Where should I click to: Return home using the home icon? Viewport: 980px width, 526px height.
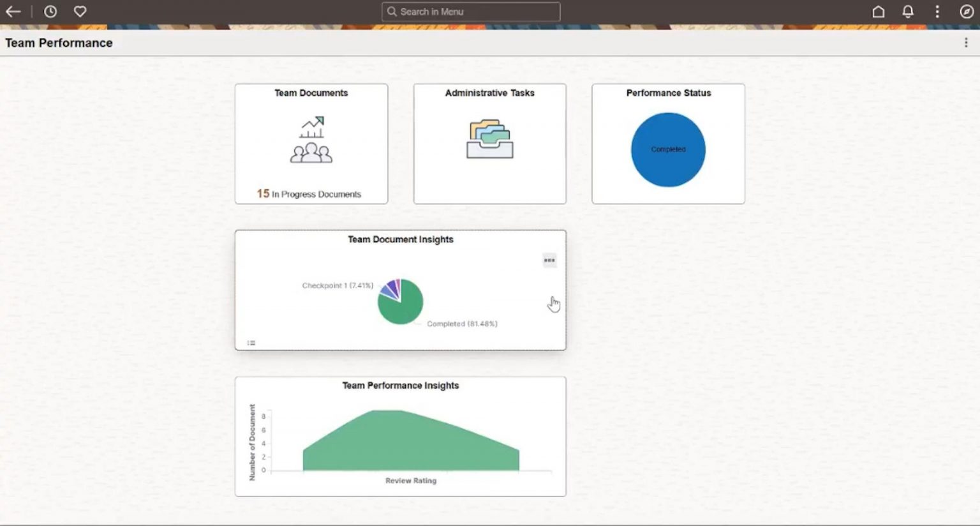pos(878,11)
